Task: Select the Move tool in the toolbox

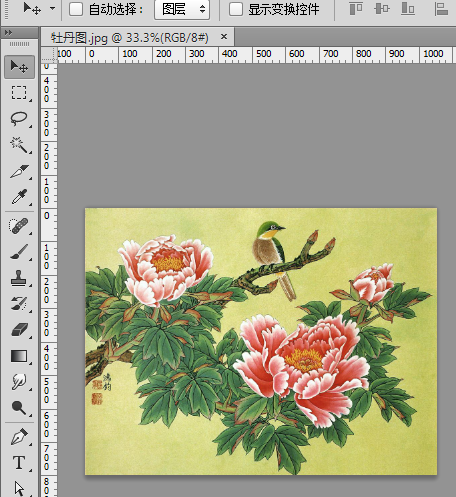Action: coord(19,67)
